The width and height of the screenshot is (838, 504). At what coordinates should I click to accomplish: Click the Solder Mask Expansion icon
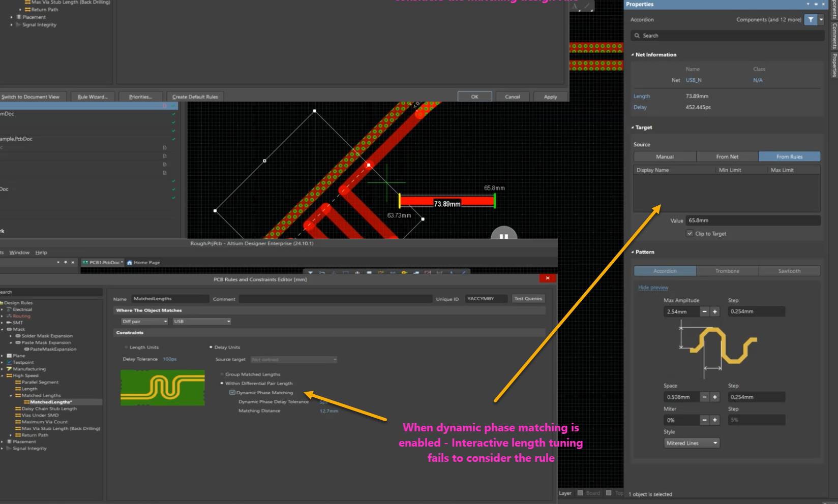pyautogui.click(x=18, y=336)
